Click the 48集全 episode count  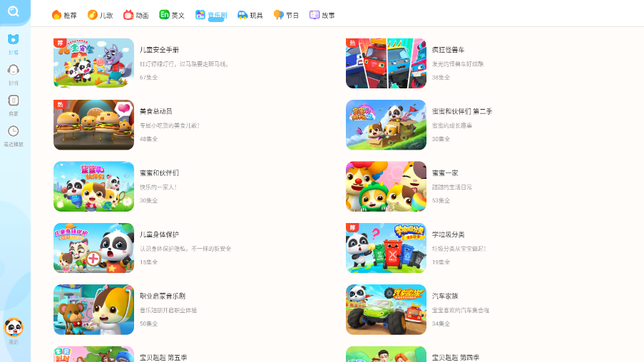coord(148,139)
